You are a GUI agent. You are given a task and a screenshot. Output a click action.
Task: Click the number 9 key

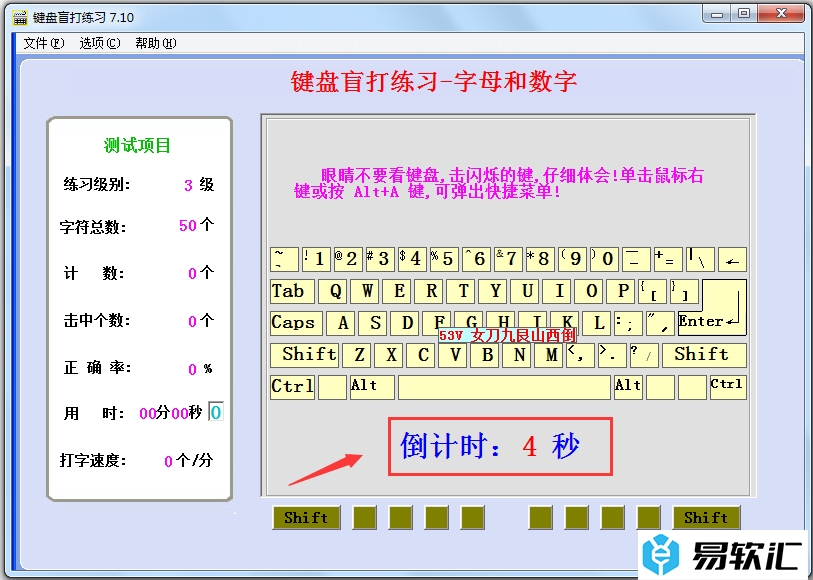[x=573, y=260]
